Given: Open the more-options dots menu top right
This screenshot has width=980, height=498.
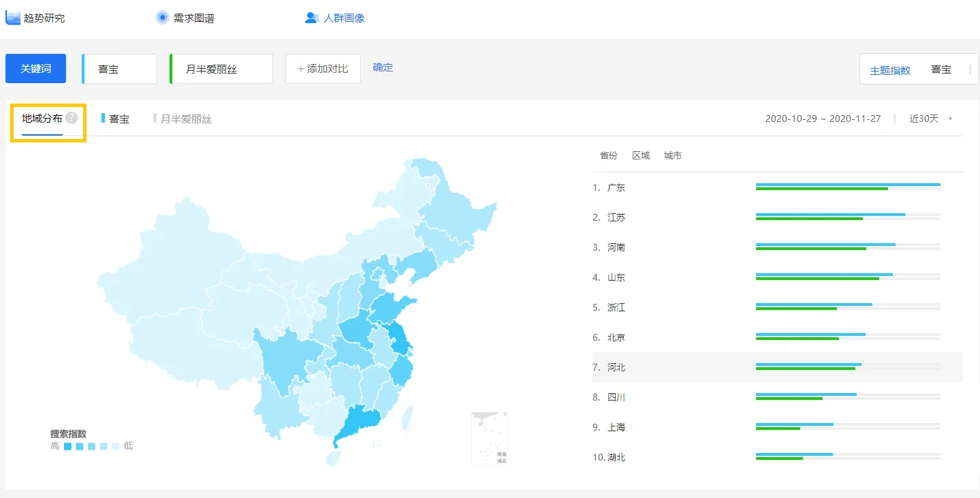Looking at the screenshot, I should point(970,69).
